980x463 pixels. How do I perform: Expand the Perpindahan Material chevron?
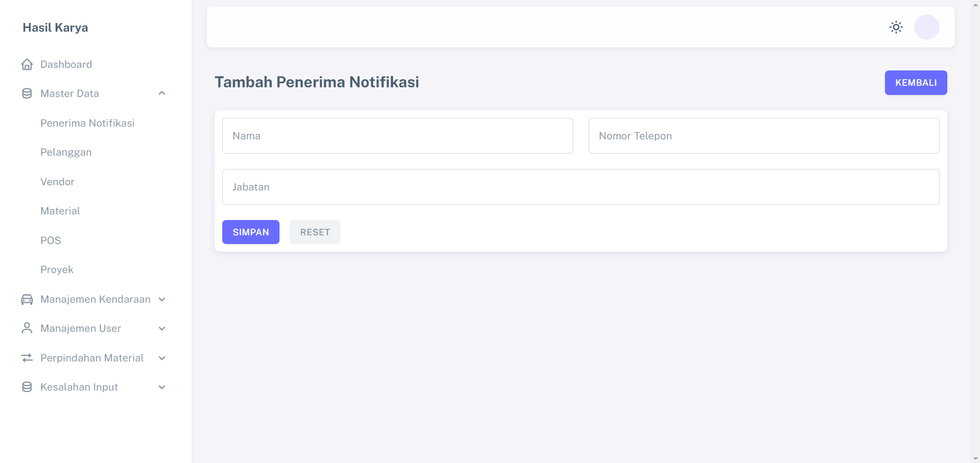pyautogui.click(x=162, y=358)
